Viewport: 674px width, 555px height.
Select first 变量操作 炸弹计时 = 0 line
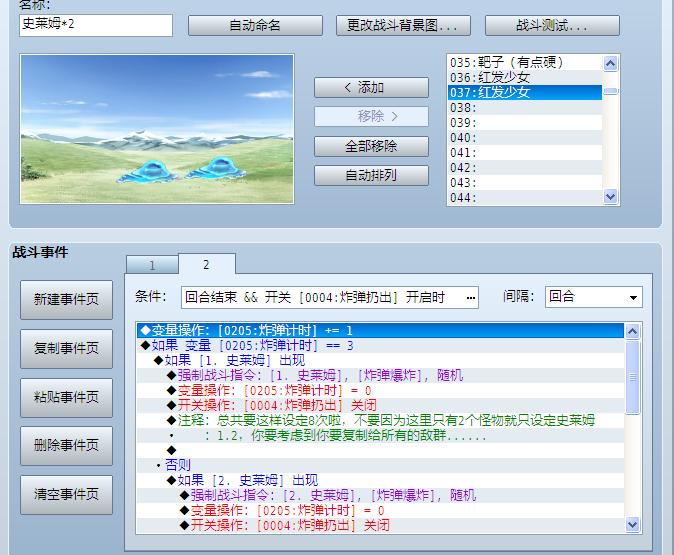[380, 391]
